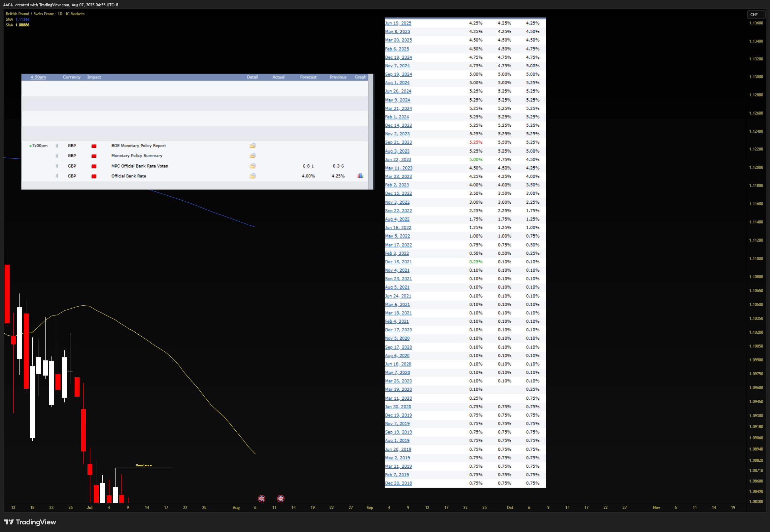Click the BOE Monetary Policy Report event name
This screenshot has height=532, width=770.
[138, 146]
